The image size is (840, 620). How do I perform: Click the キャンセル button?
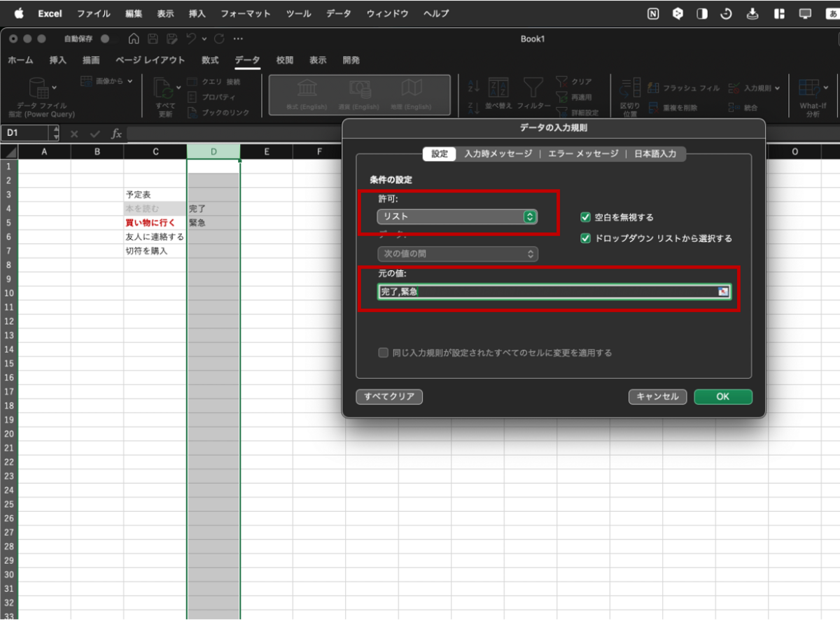click(x=657, y=397)
